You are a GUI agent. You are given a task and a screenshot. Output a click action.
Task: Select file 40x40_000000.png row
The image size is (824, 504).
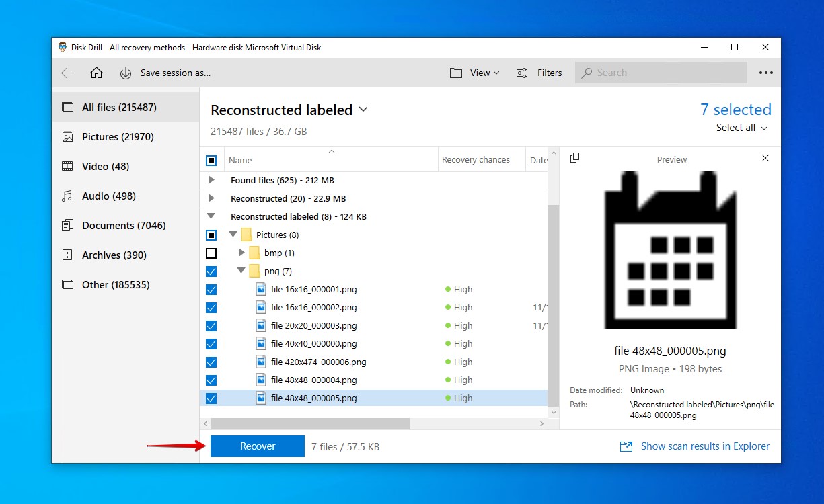click(x=374, y=344)
